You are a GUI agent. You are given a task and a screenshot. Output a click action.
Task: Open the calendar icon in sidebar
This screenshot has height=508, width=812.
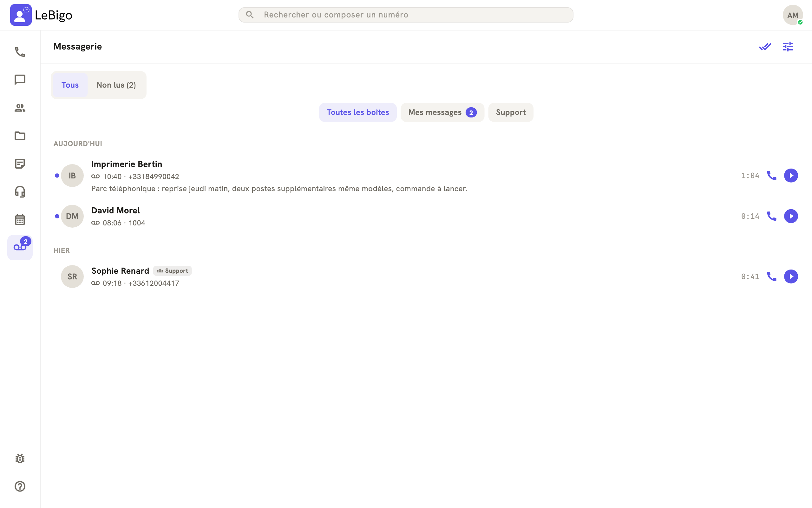pyautogui.click(x=20, y=220)
